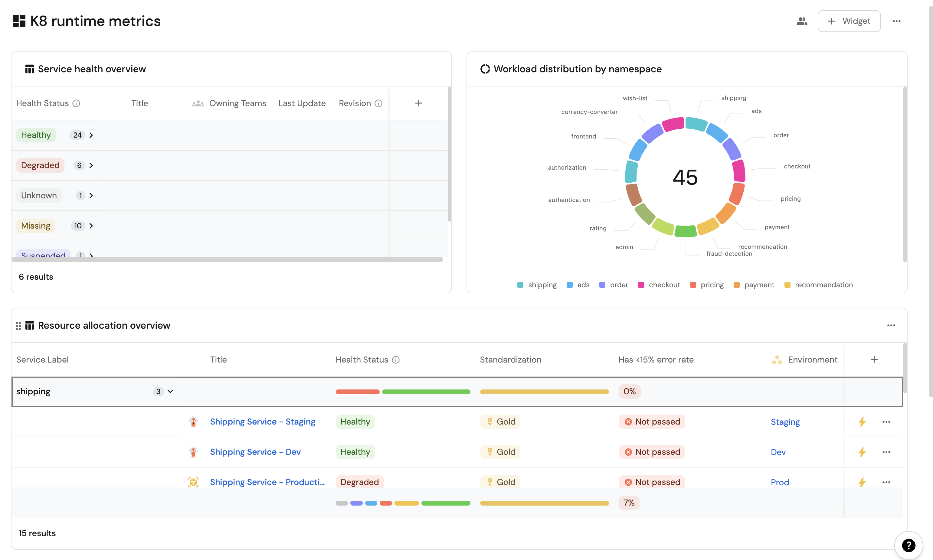The image size is (933, 560).
Task: Collapse the shipping service label group
Action: 170,391
